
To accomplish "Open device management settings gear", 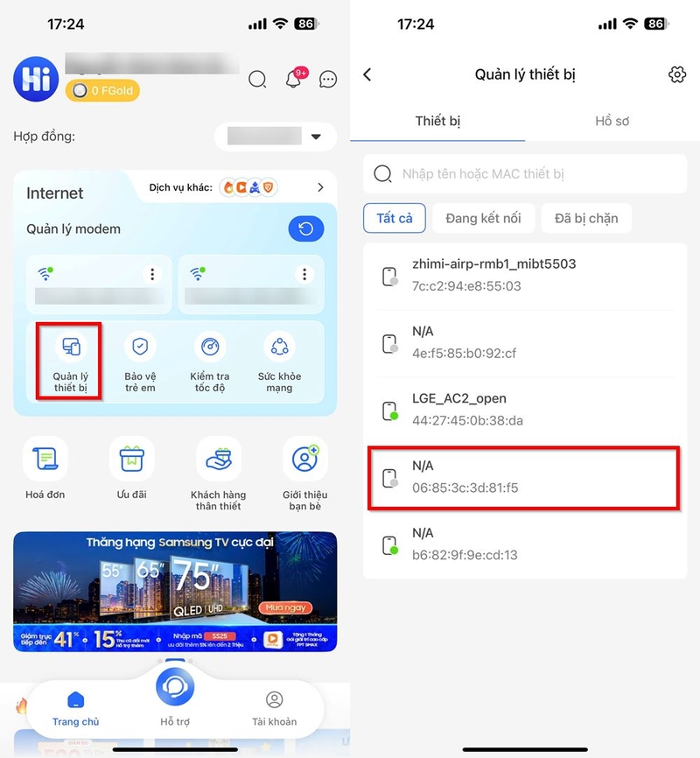I will coord(676,74).
